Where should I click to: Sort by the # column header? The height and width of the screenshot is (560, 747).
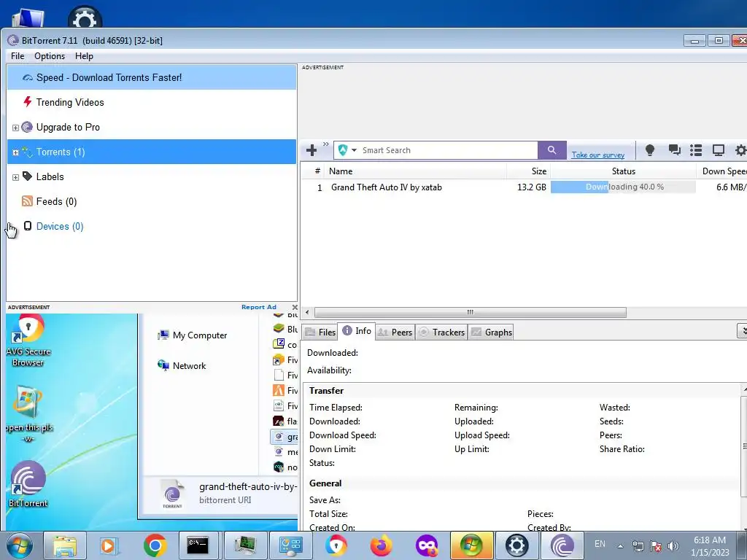click(x=317, y=171)
